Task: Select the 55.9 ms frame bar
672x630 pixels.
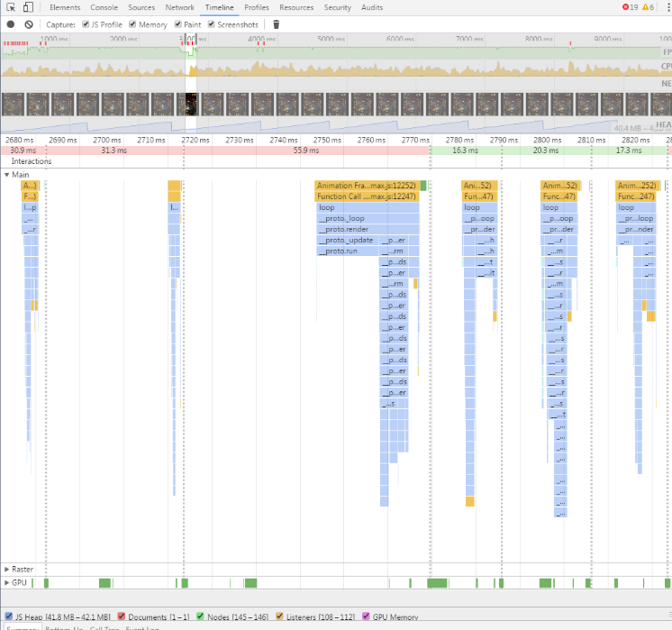Action: (306, 151)
